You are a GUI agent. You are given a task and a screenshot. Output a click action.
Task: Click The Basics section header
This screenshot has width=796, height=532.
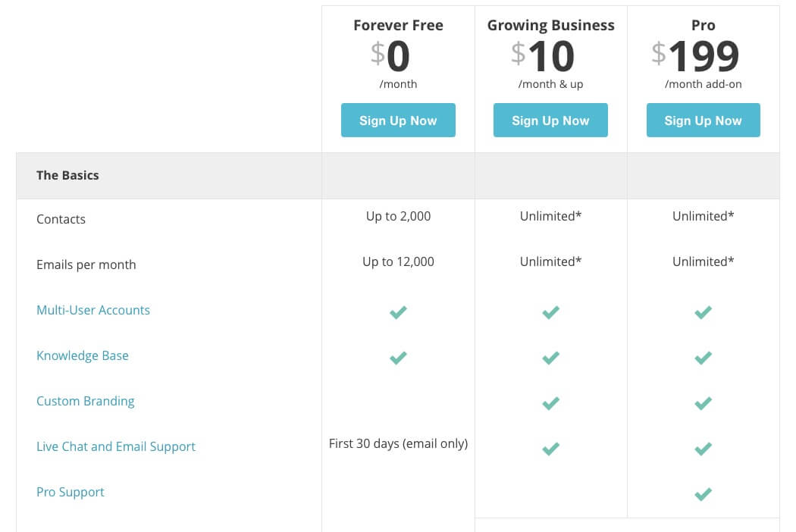[x=67, y=175]
